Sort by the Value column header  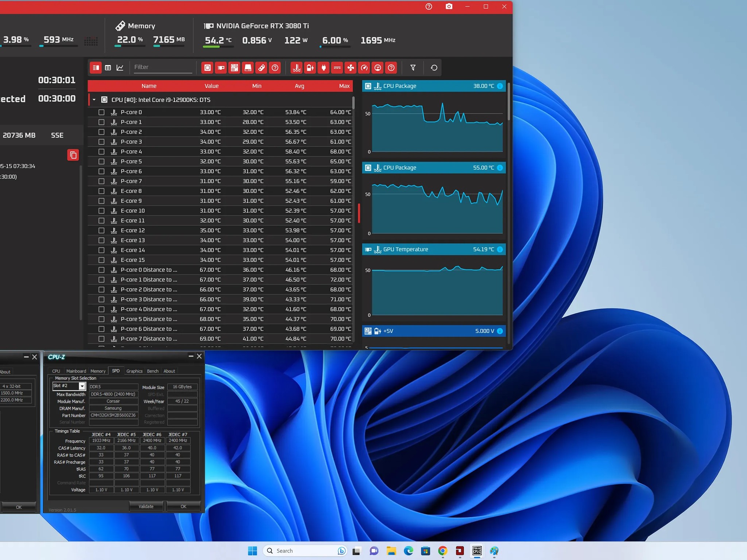[x=212, y=86]
